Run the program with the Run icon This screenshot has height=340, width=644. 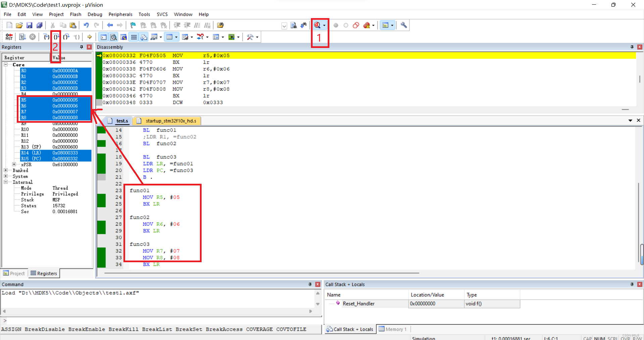point(22,37)
